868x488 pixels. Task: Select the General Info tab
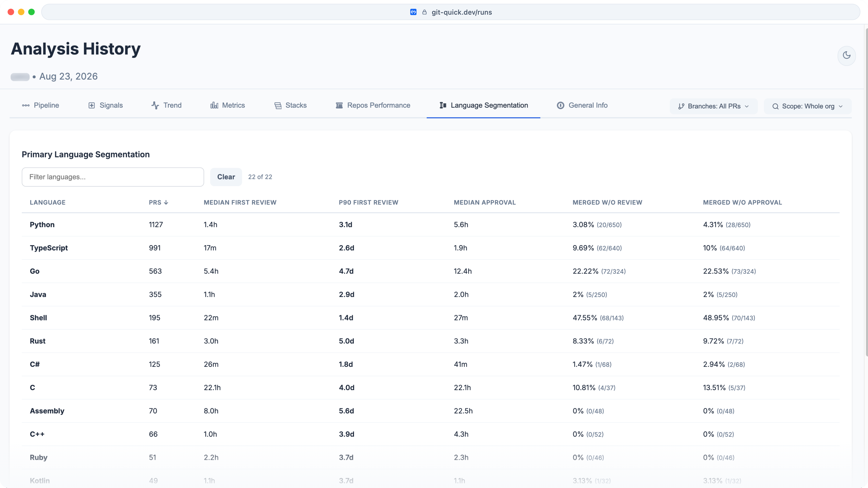click(x=582, y=105)
